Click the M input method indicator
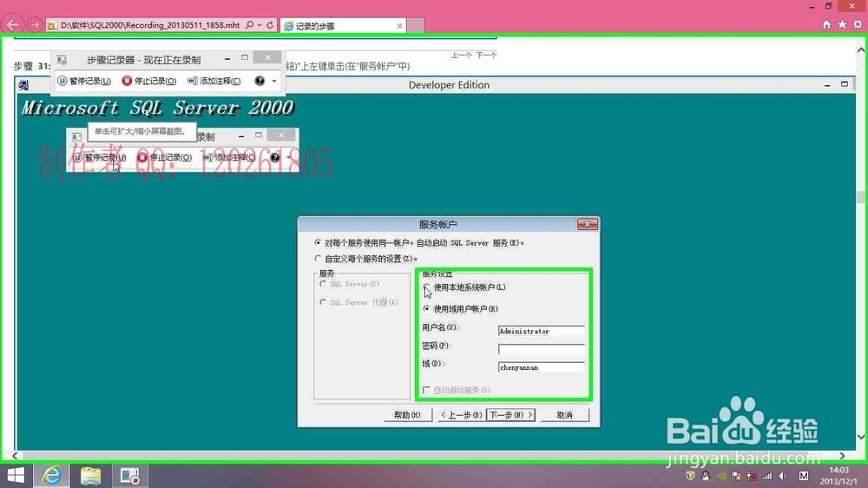 pyautogui.click(x=804, y=476)
